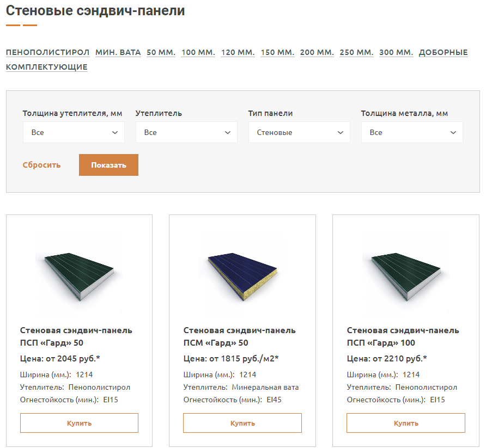This screenshot has height=448, width=486.
Task: Expand the Толщина металла dropdown
Action: coord(412,132)
